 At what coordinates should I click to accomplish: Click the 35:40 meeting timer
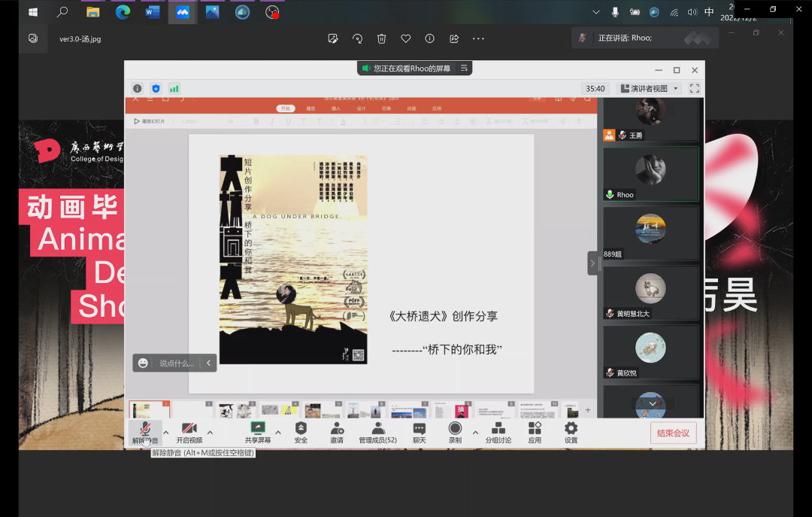pyautogui.click(x=595, y=89)
